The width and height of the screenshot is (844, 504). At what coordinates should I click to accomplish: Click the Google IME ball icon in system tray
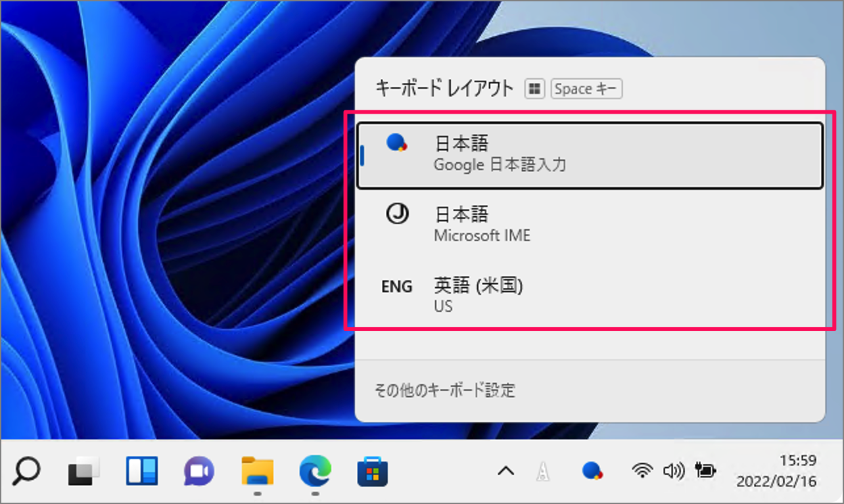pos(592,470)
